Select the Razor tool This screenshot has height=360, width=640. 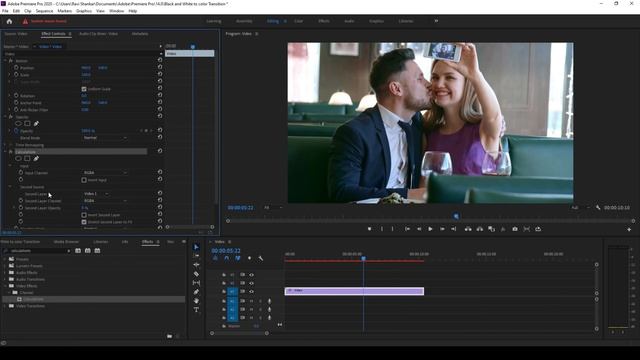click(196, 274)
